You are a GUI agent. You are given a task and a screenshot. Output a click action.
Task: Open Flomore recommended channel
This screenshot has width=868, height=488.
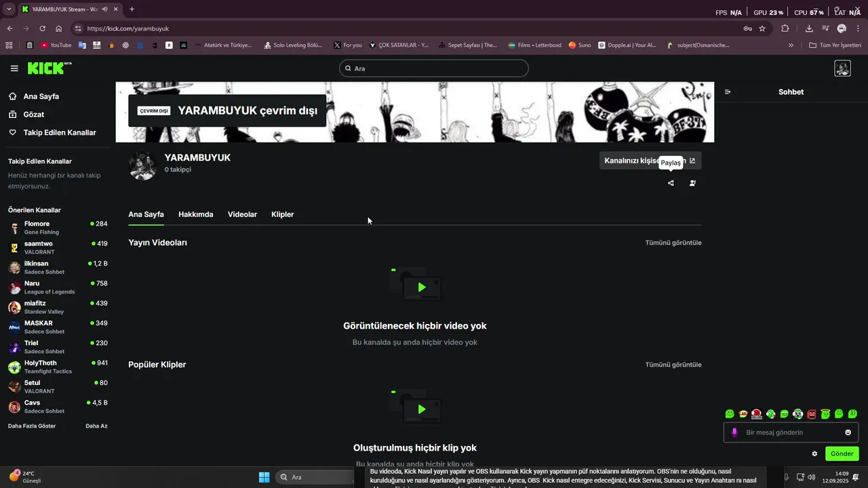click(58, 228)
